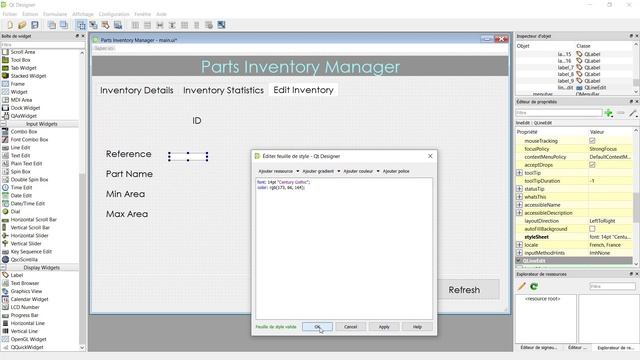Click Lay Out Horizontally toolbar icon
The height and width of the screenshot is (360, 640).
[x=135, y=25]
